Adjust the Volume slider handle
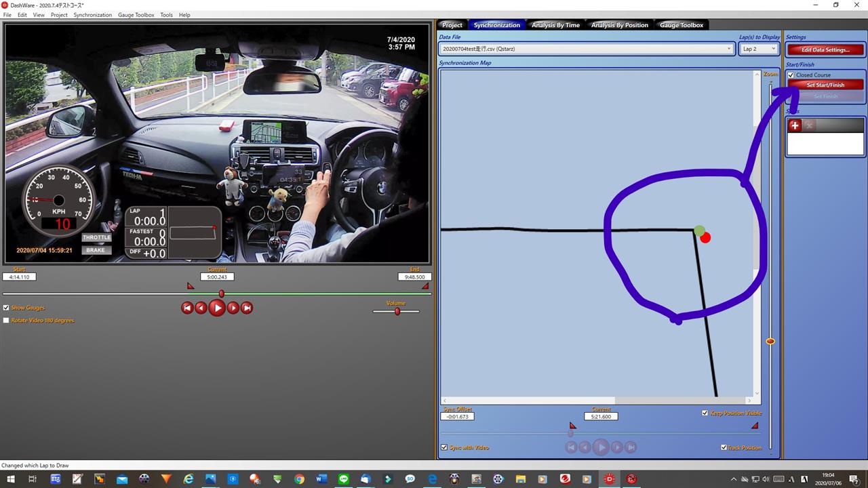This screenshot has width=868, height=488. click(397, 311)
